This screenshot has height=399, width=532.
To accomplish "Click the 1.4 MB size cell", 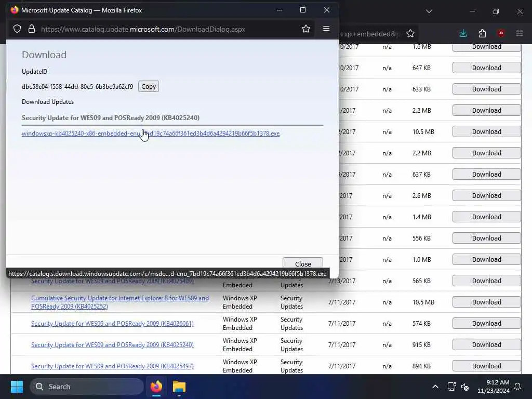I will (x=422, y=217).
